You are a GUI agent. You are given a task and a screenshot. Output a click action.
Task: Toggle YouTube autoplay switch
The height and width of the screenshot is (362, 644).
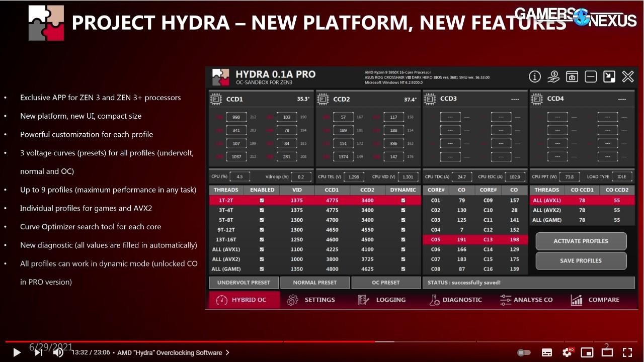coord(524,352)
